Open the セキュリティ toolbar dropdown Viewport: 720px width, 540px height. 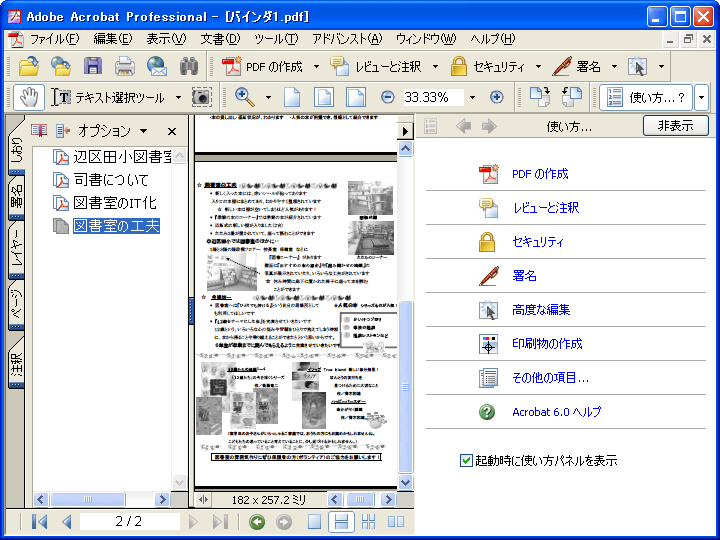click(x=538, y=67)
